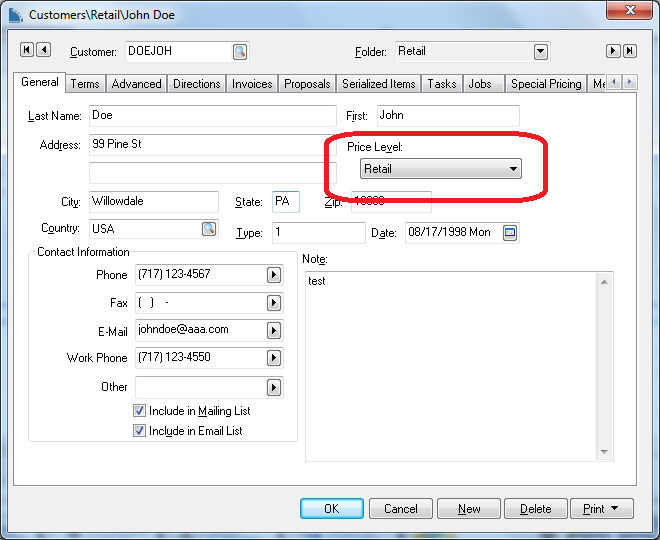Go to previous customer record arrow
660x540 pixels.
[44, 50]
